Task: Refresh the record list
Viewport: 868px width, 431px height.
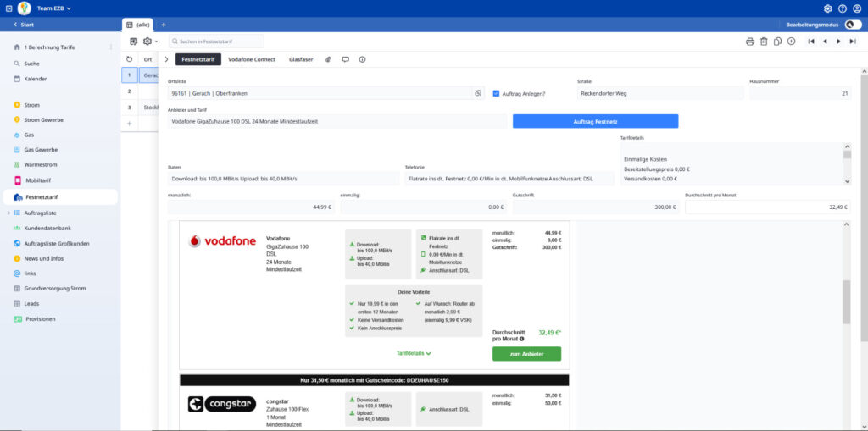Action: tap(129, 59)
